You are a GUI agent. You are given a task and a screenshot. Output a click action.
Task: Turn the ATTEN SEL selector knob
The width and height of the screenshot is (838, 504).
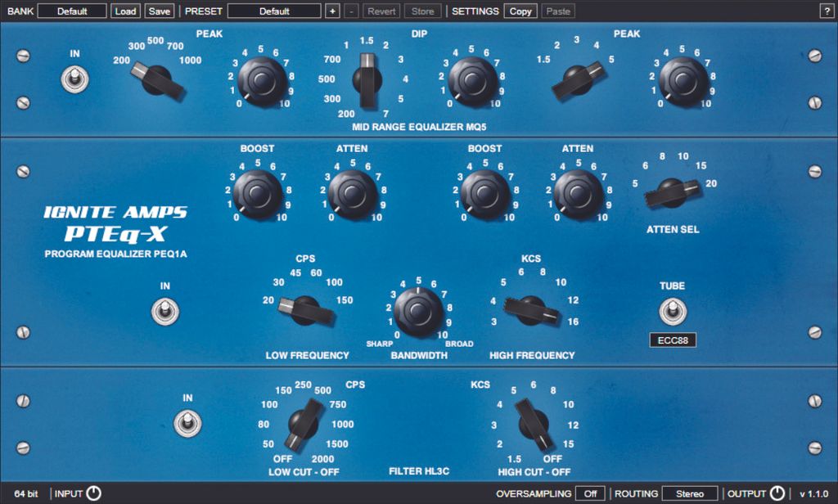(669, 195)
